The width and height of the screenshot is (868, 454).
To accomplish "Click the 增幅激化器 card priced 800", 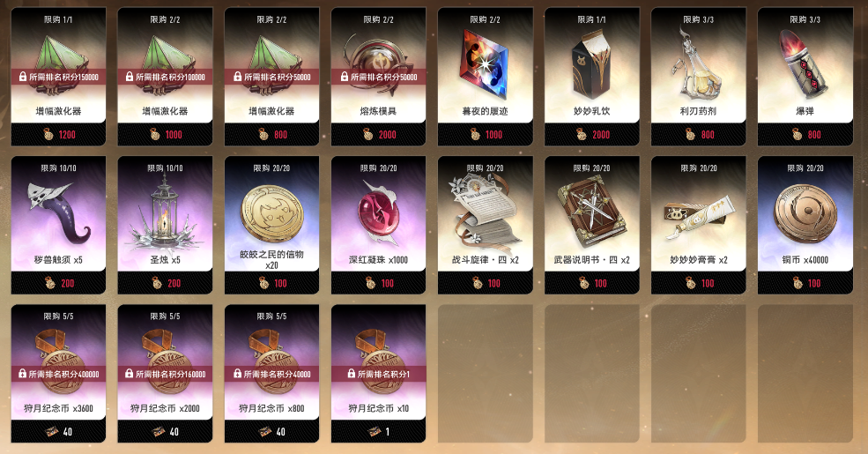I will click(x=271, y=77).
